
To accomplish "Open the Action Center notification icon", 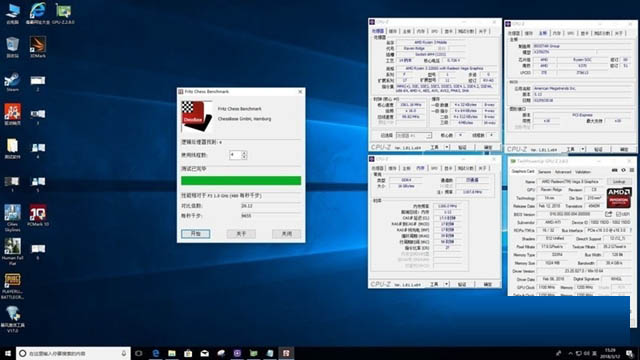I will [x=630, y=353].
